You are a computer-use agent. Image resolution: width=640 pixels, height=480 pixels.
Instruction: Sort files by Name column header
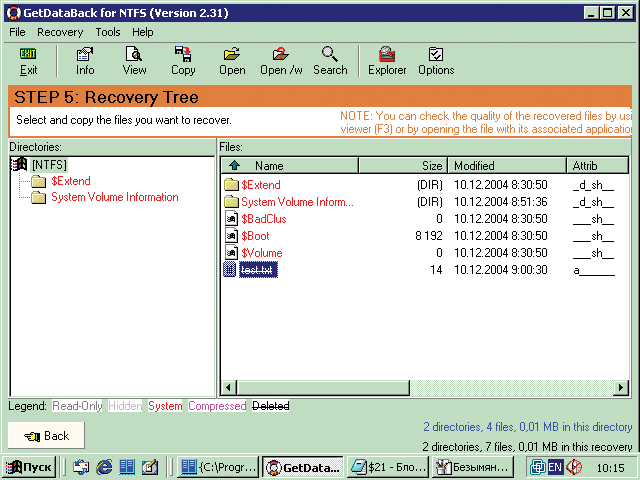[x=289, y=165]
